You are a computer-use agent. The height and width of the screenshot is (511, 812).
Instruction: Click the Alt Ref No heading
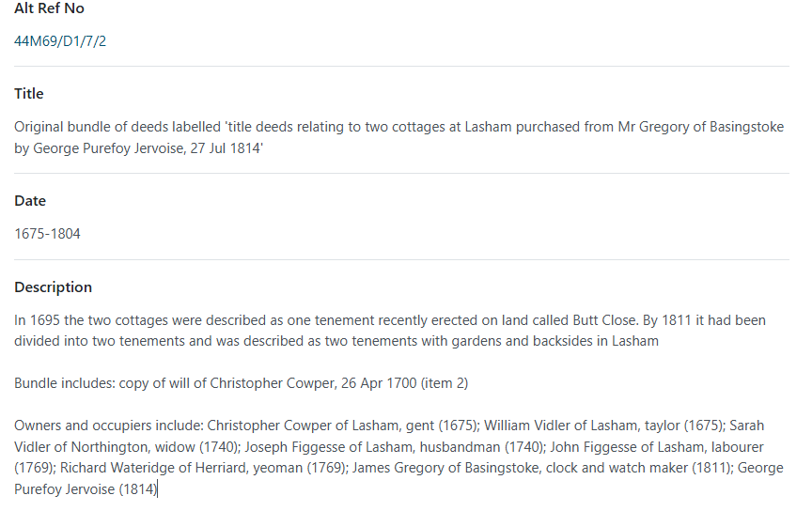click(49, 8)
